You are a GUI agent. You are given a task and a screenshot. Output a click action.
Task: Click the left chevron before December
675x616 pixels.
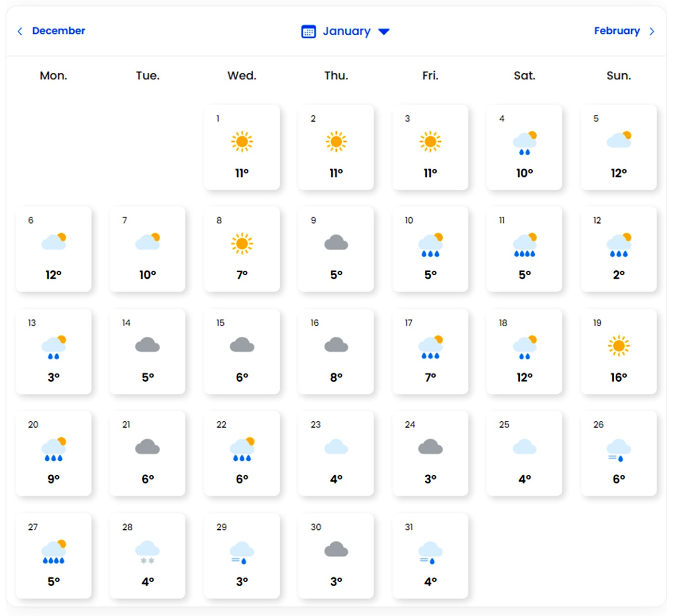click(x=20, y=31)
